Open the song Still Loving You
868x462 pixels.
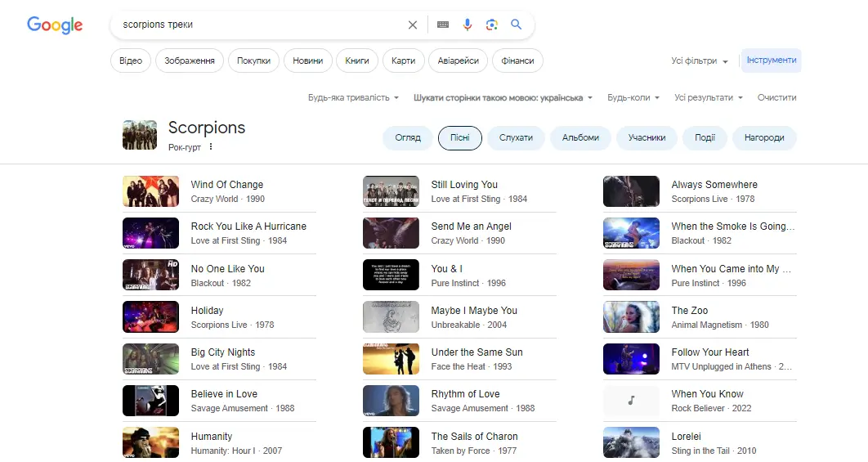(459, 191)
